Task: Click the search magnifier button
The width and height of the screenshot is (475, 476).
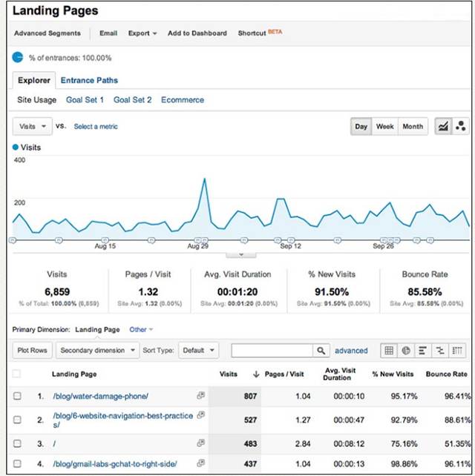Action: [321, 351]
